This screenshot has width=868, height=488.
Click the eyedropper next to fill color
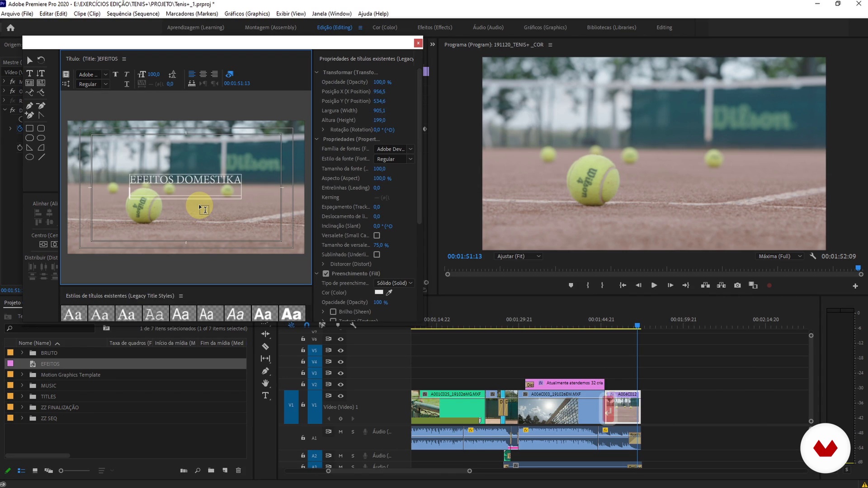click(x=389, y=292)
